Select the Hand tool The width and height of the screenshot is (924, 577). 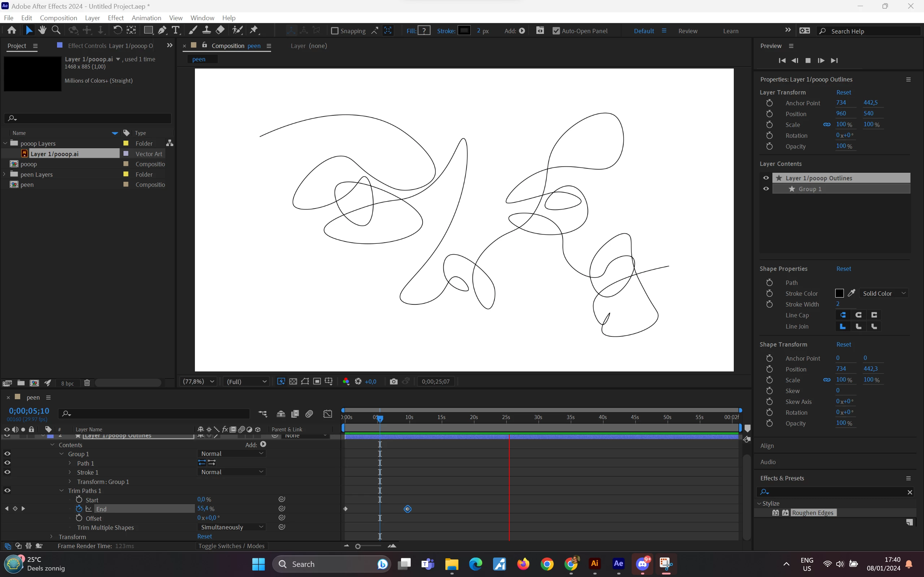point(42,30)
